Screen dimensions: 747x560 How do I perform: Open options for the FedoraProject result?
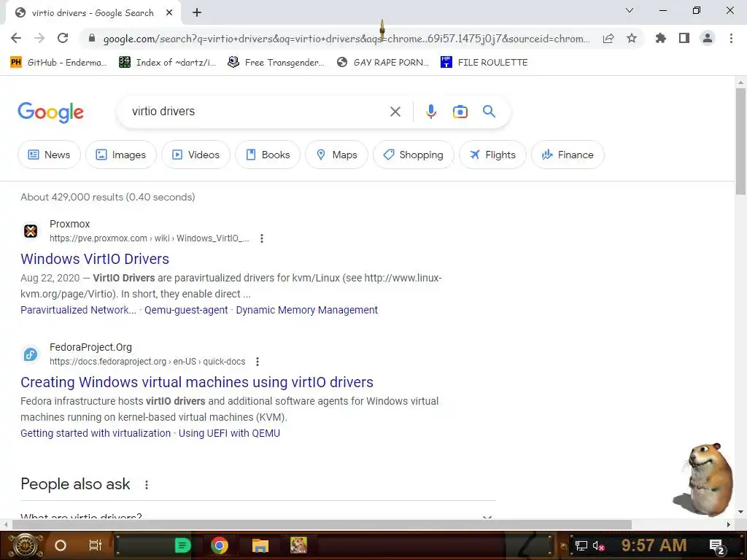coord(258,362)
